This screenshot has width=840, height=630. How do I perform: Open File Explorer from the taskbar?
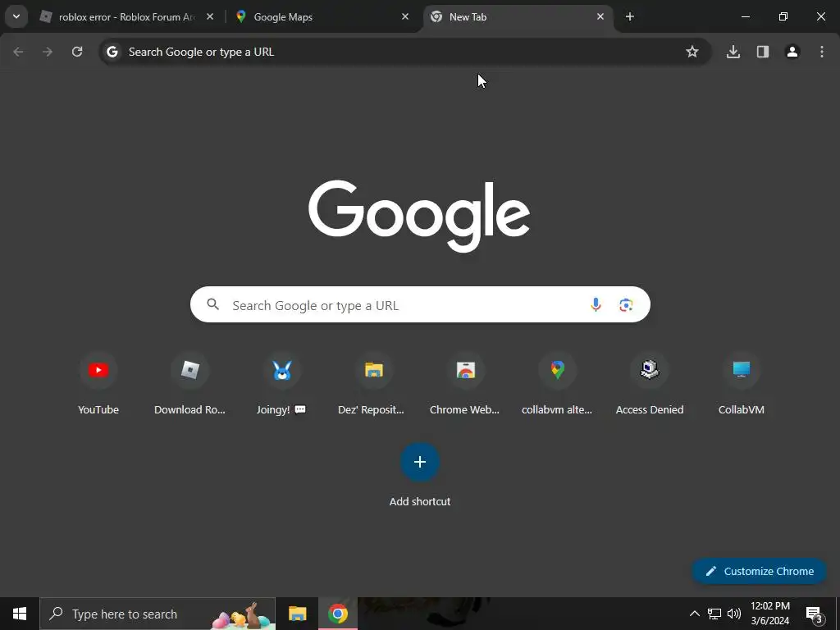[297, 614]
